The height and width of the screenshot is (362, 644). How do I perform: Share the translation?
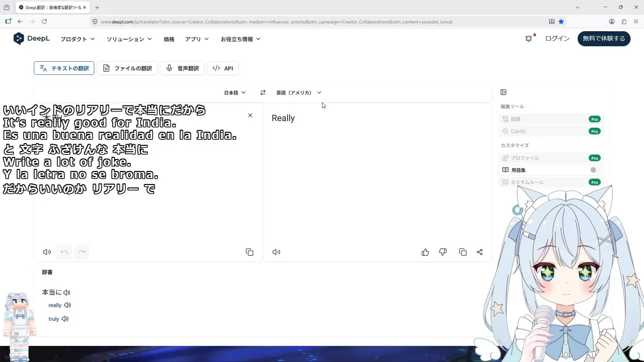(479, 252)
